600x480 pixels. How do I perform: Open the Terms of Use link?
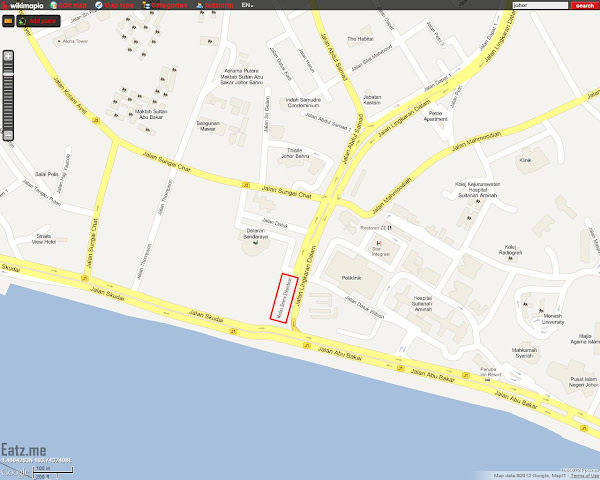[584, 475]
